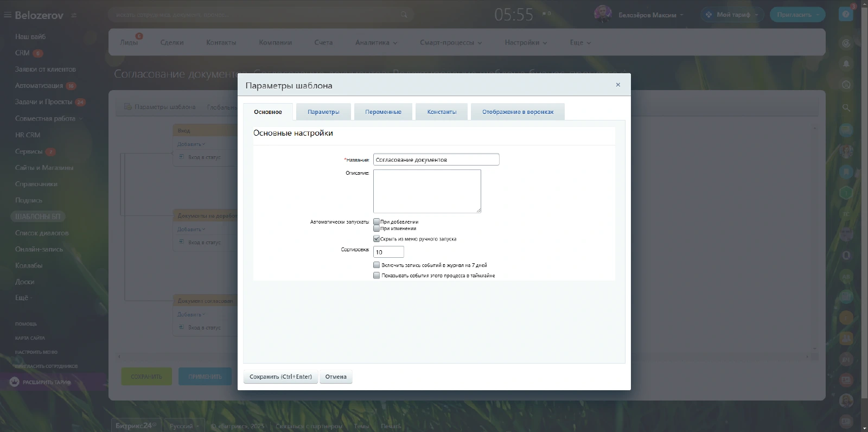
Task: Expand the Аналитика dropdown menu
Action: click(x=376, y=42)
